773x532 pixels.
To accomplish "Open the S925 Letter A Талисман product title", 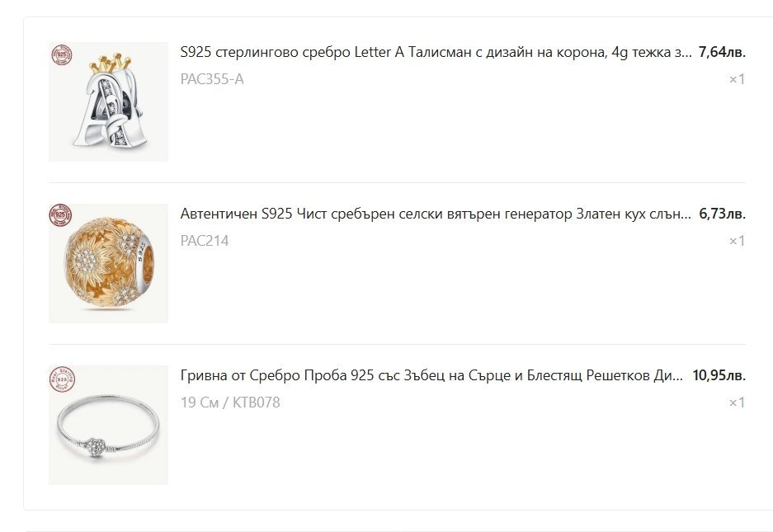I will tap(436, 52).
